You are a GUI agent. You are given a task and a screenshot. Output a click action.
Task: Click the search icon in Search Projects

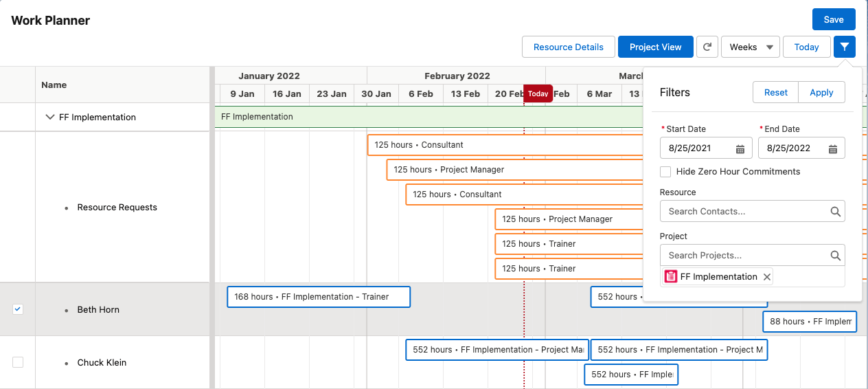(835, 256)
